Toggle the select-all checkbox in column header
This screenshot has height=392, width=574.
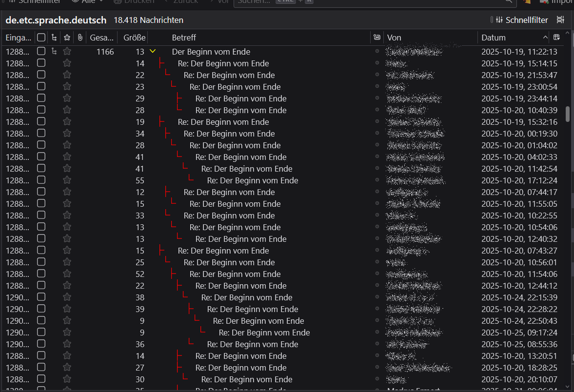41,38
